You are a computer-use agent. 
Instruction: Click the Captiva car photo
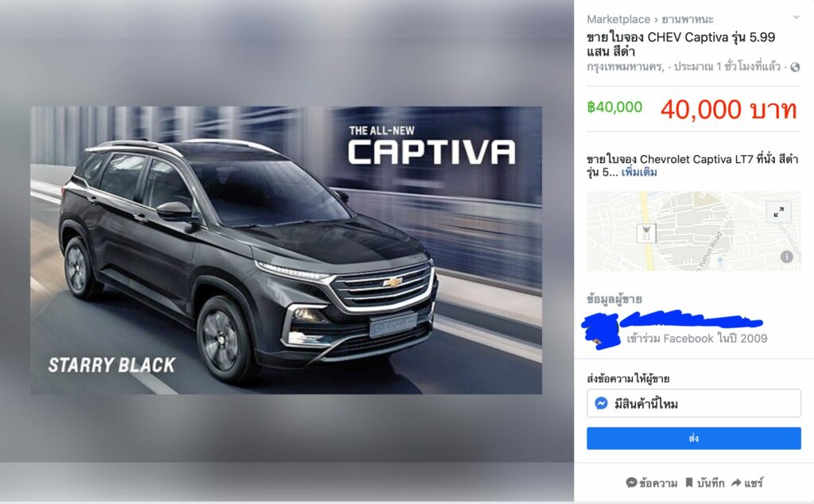click(x=286, y=250)
